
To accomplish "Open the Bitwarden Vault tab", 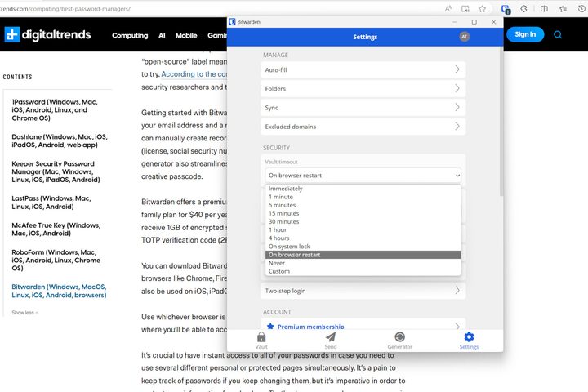I will 261,341.
